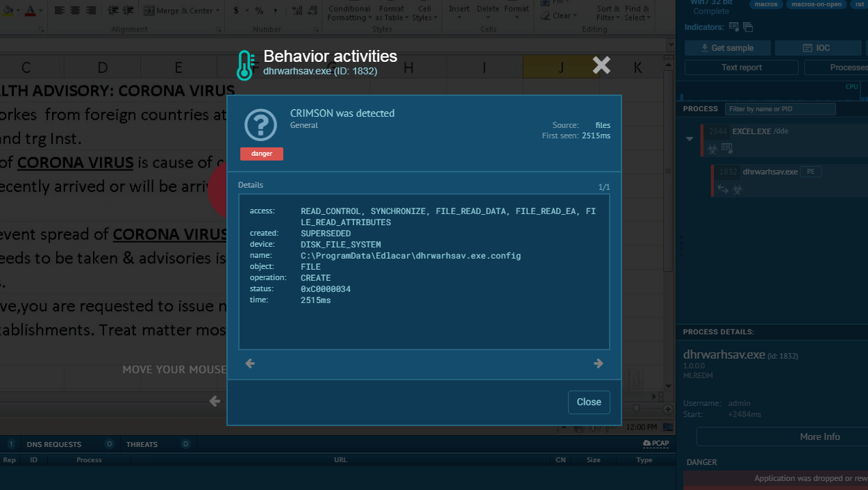Click the question mark CRIMSON detection icon
Viewport: 868px width, 490px height.
coord(261,125)
